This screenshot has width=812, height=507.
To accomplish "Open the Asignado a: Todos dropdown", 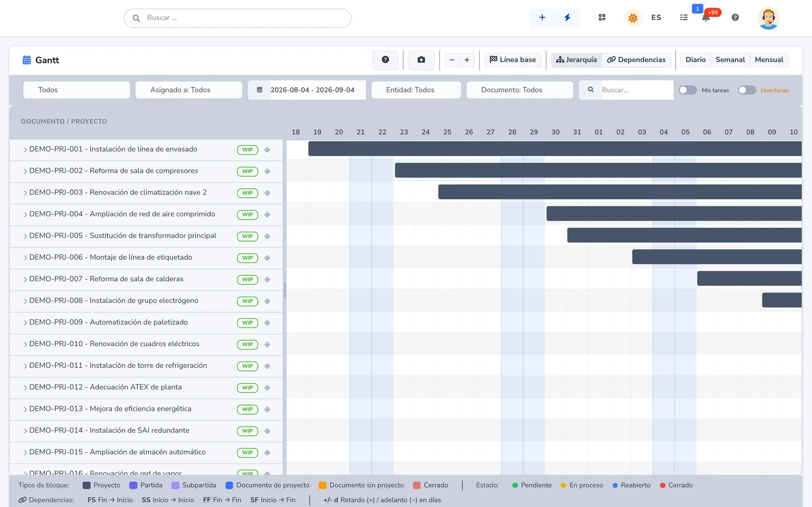I will 189,90.
